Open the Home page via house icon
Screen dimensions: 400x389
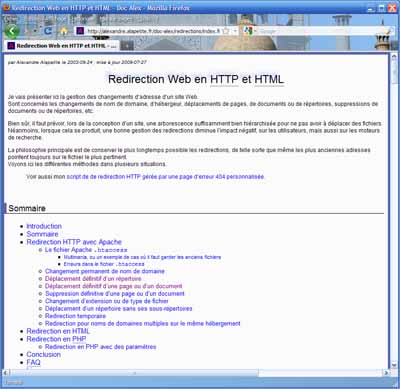click(64, 31)
